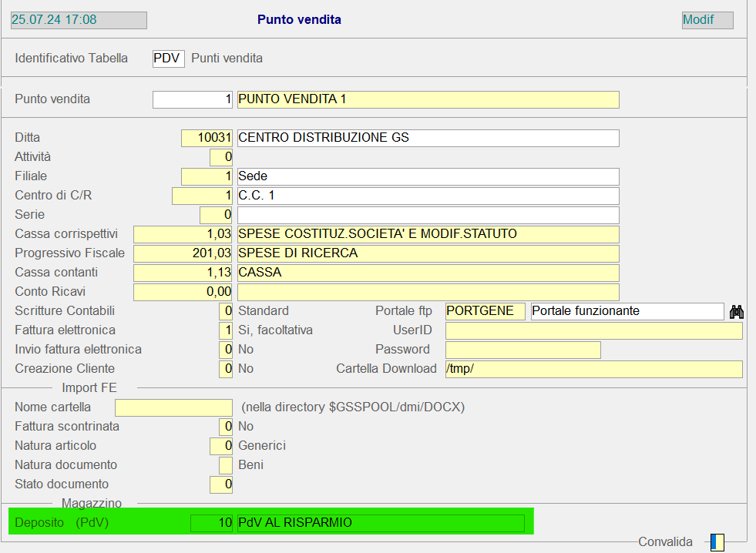Select the Filiale code field
The width and height of the screenshot is (756, 553).
207,176
